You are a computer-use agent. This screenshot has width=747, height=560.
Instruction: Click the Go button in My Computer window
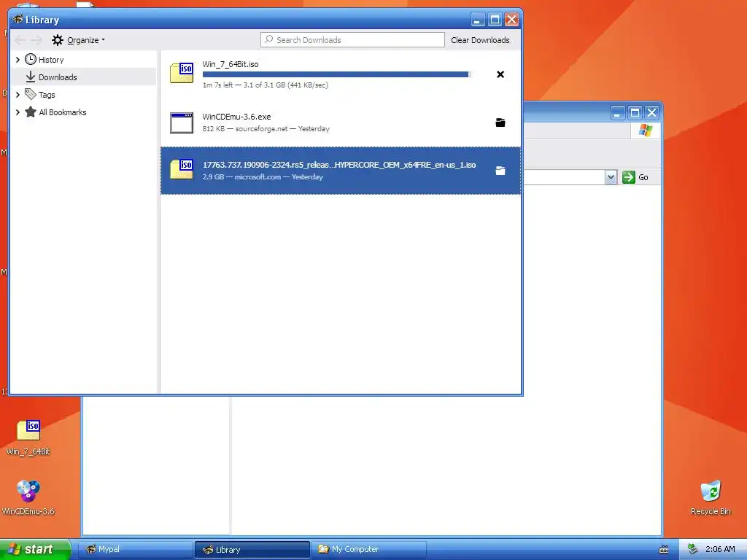(635, 177)
